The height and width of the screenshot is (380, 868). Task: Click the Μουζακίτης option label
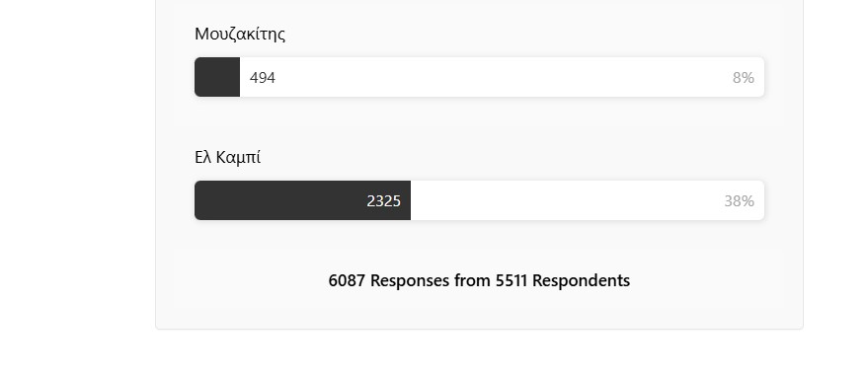240,34
